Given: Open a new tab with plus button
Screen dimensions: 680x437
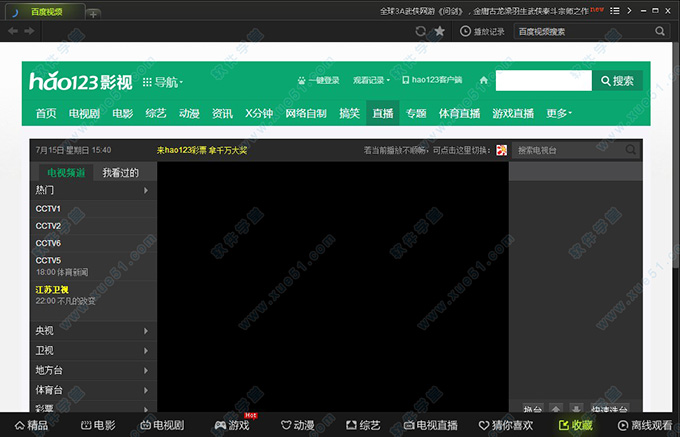Looking at the screenshot, I should tap(93, 14).
